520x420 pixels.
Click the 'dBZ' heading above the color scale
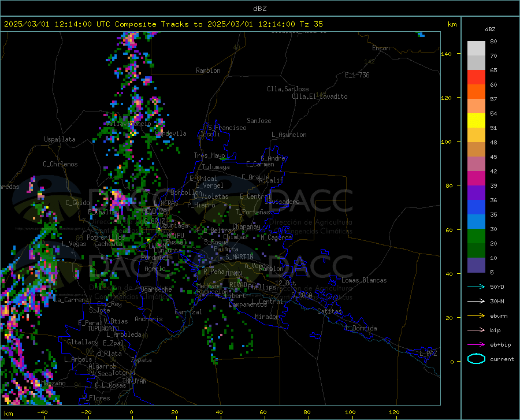(490, 29)
